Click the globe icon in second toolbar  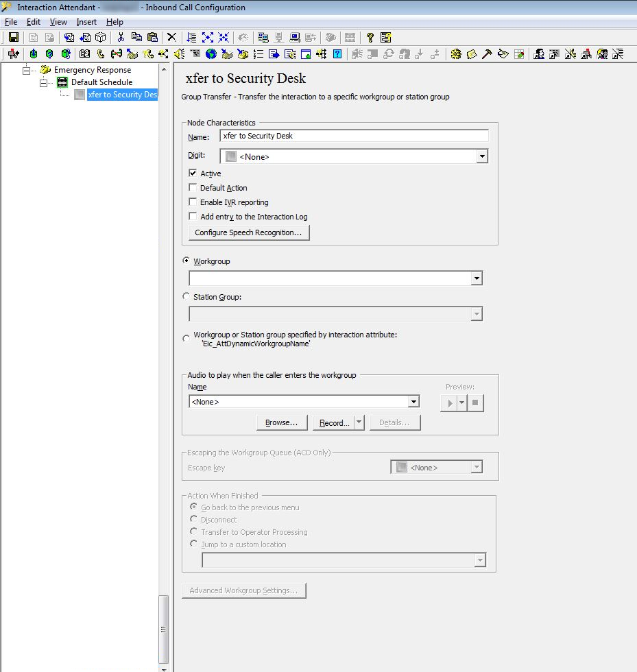click(211, 54)
